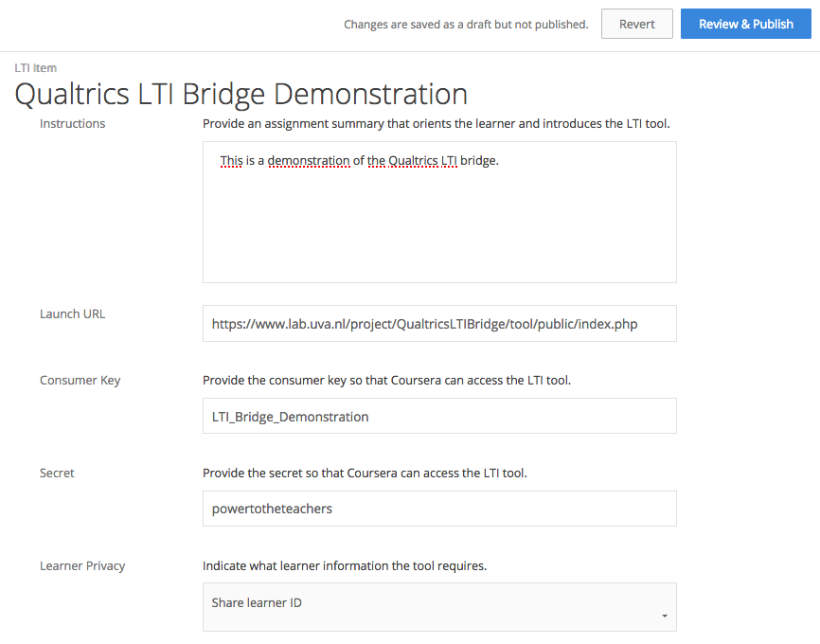Click the consumer key help text
This screenshot has height=644, width=820.
[386, 381]
